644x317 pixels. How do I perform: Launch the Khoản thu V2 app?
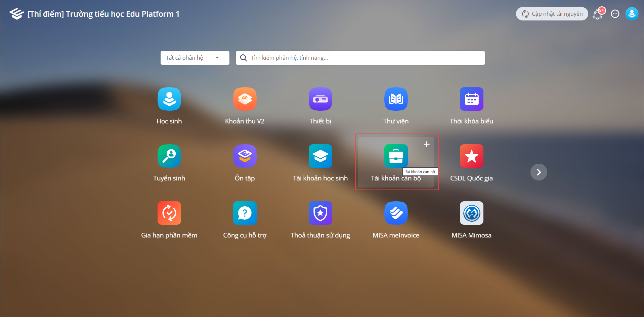click(x=245, y=99)
